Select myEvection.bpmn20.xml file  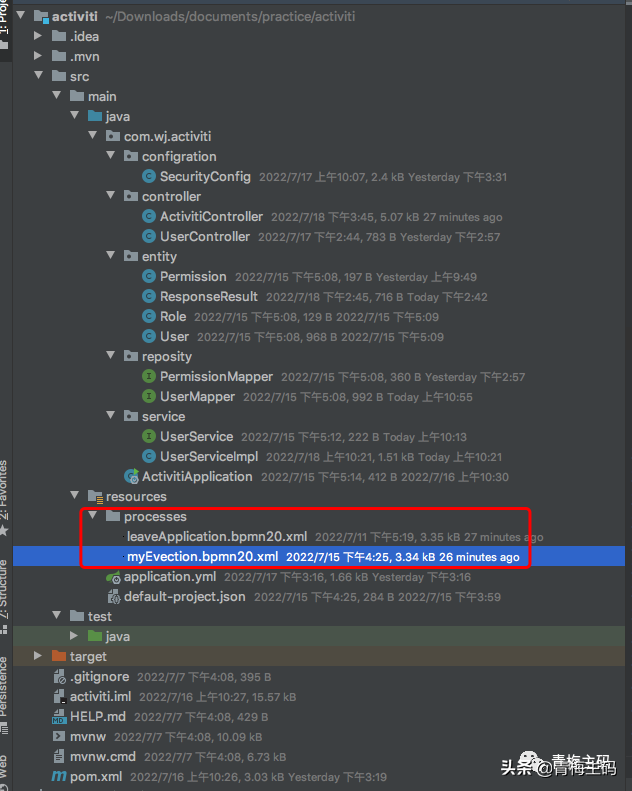pos(202,556)
